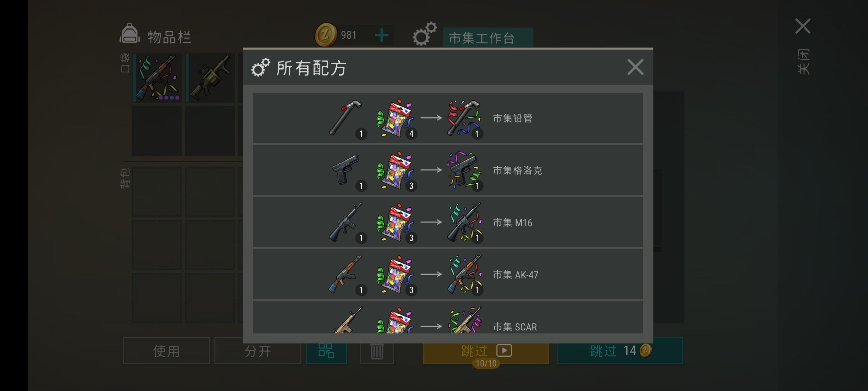Open the 市集 AK-47 recipe row
The width and height of the screenshot is (868, 391).
pos(448,274)
